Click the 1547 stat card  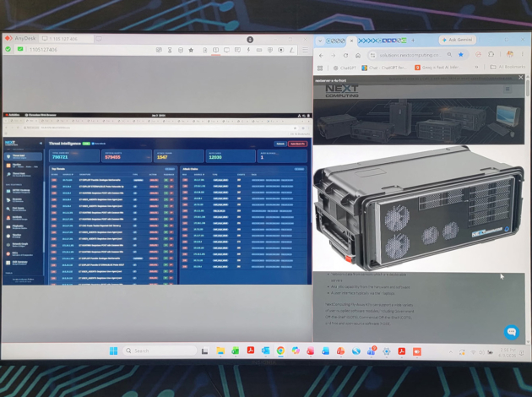pyautogui.click(x=179, y=155)
